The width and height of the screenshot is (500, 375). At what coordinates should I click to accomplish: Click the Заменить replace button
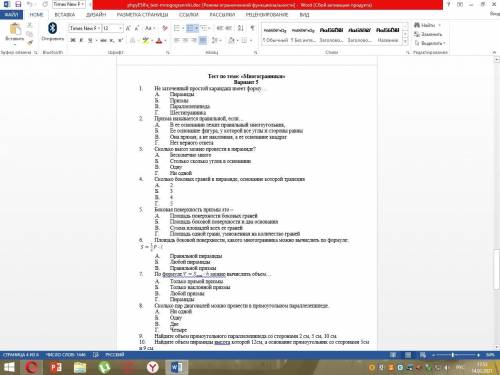[x=428, y=34]
